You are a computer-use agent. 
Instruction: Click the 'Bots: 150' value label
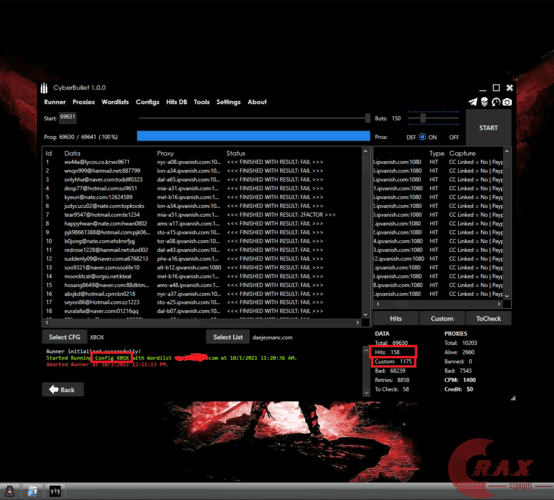point(388,119)
